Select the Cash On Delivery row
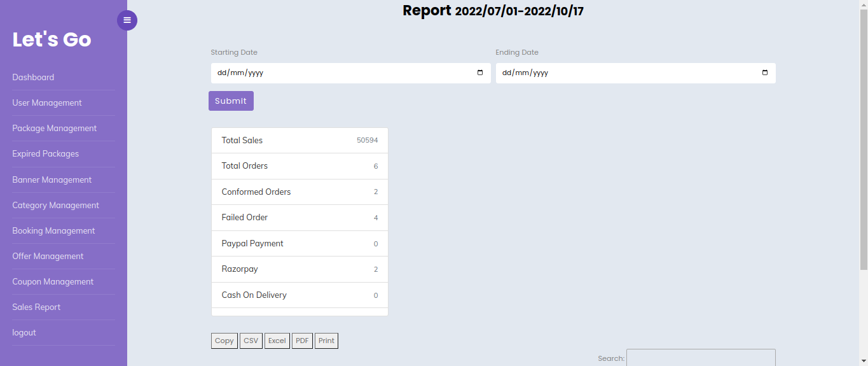Viewport: 868px width, 366px height. coord(300,295)
